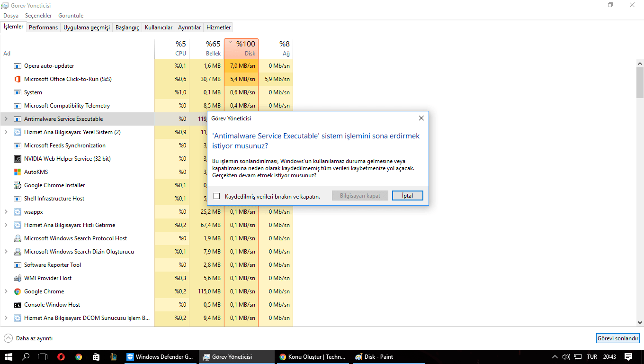The height and width of the screenshot is (364, 644).
Task: Click the Google Chrome process icon
Action: (x=18, y=291)
